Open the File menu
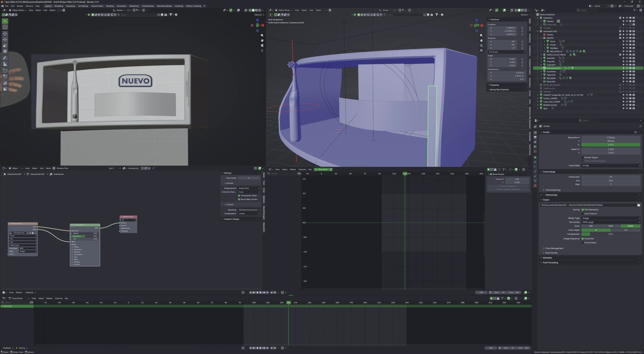This screenshot has height=354, width=644. [7, 6]
